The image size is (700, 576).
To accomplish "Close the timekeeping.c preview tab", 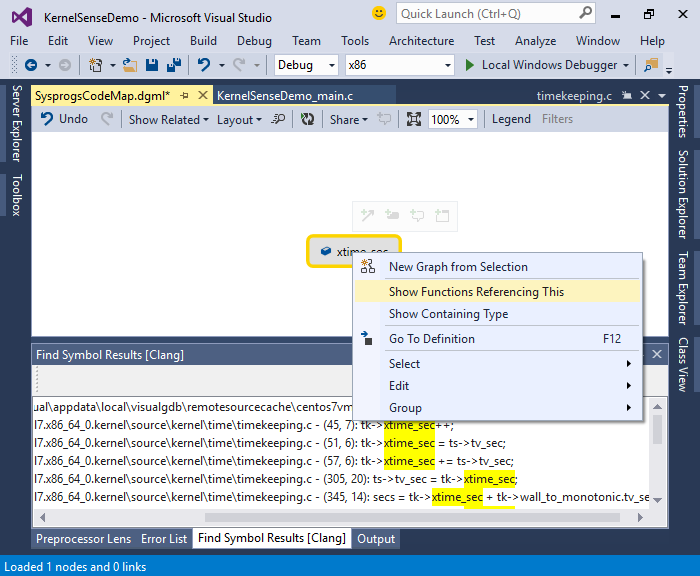I will pos(645,96).
